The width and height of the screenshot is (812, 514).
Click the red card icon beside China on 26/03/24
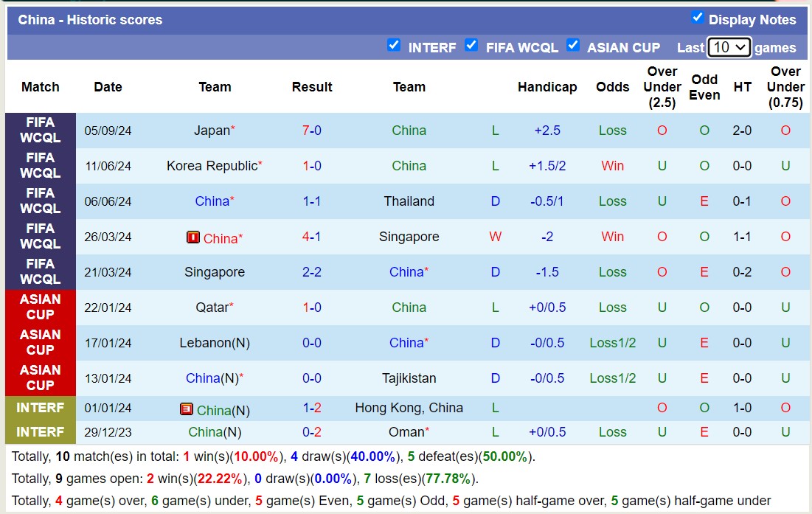pyautogui.click(x=193, y=237)
